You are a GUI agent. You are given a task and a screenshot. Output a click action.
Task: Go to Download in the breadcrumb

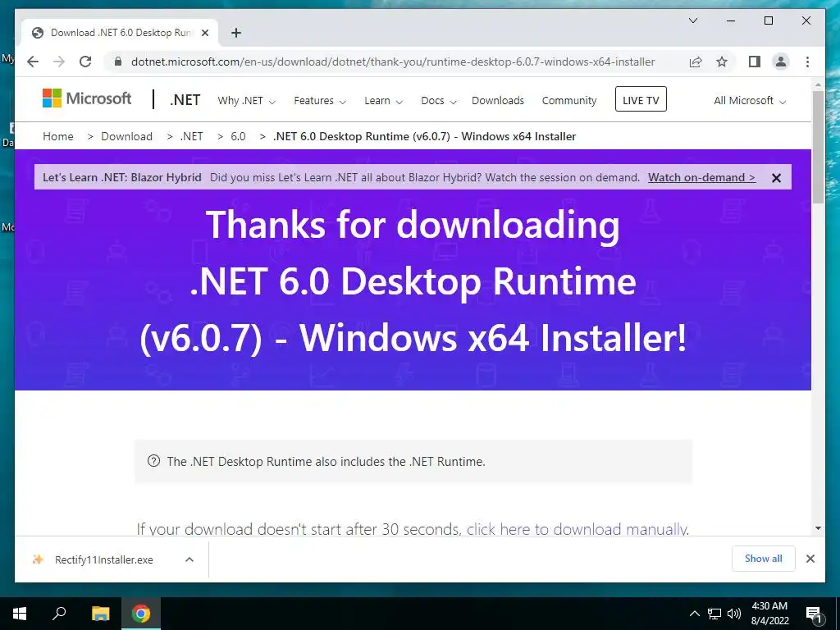(x=126, y=137)
